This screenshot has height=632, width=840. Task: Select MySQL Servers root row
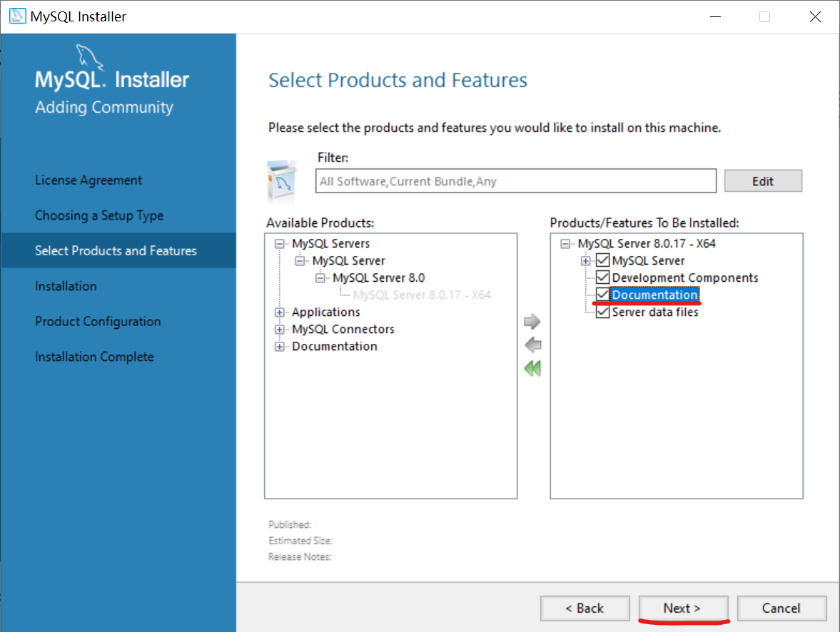coord(330,244)
